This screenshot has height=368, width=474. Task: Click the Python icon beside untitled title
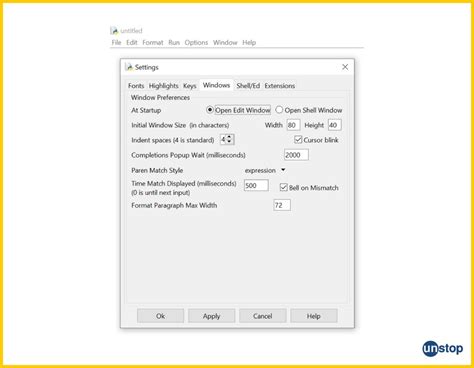coord(114,31)
